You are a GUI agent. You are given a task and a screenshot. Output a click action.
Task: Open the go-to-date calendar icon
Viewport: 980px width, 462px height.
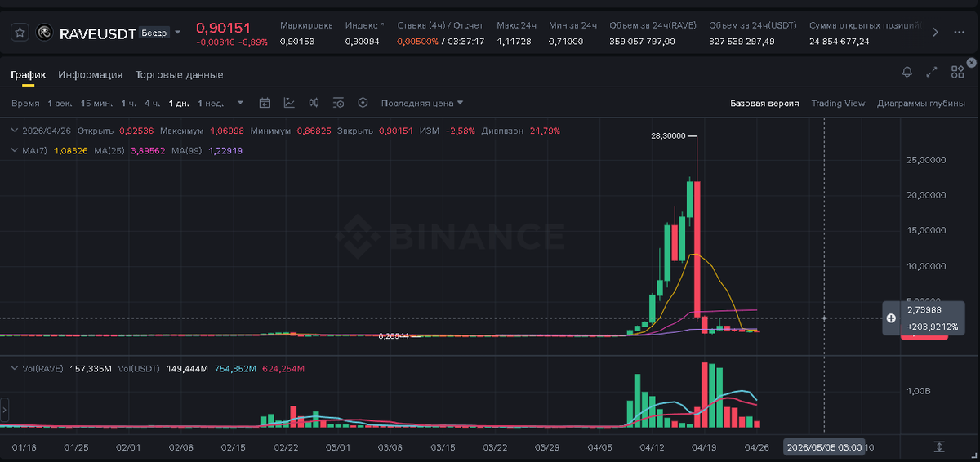click(x=265, y=103)
